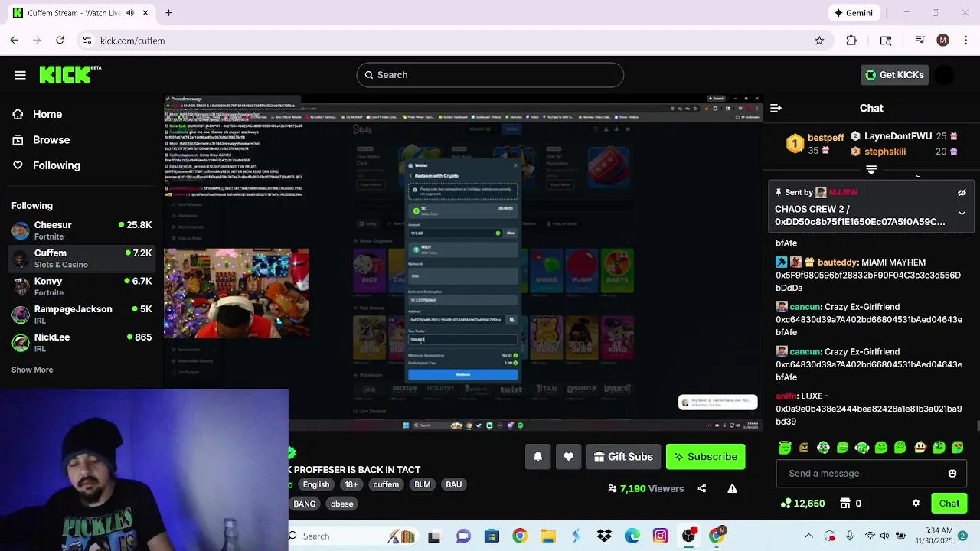980x551 pixels.
Task: Click bestpeff in gift leaderboard
Action: 826,138
